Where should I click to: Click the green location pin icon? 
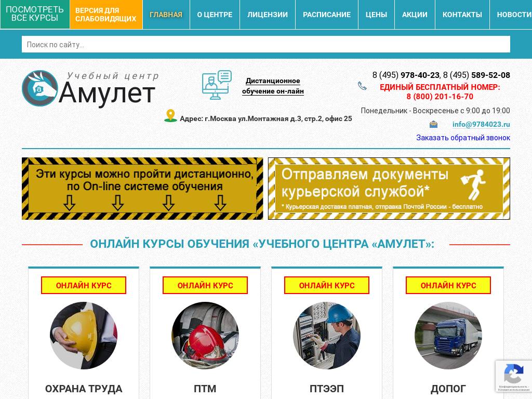pos(170,115)
